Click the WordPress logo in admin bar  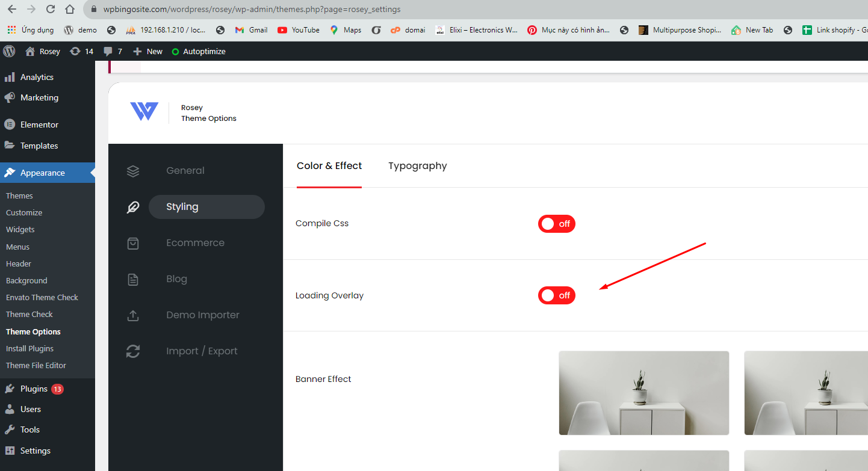pos(9,51)
